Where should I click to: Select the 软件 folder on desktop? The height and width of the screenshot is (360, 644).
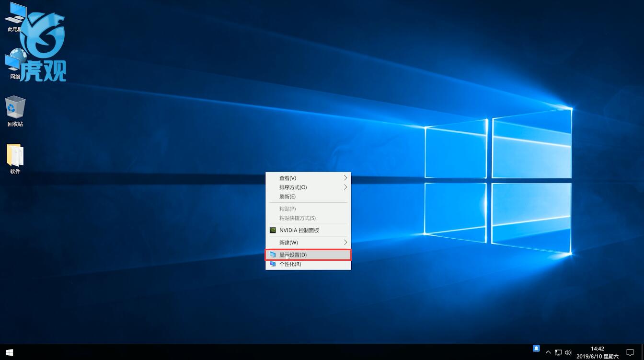coord(15,159)
